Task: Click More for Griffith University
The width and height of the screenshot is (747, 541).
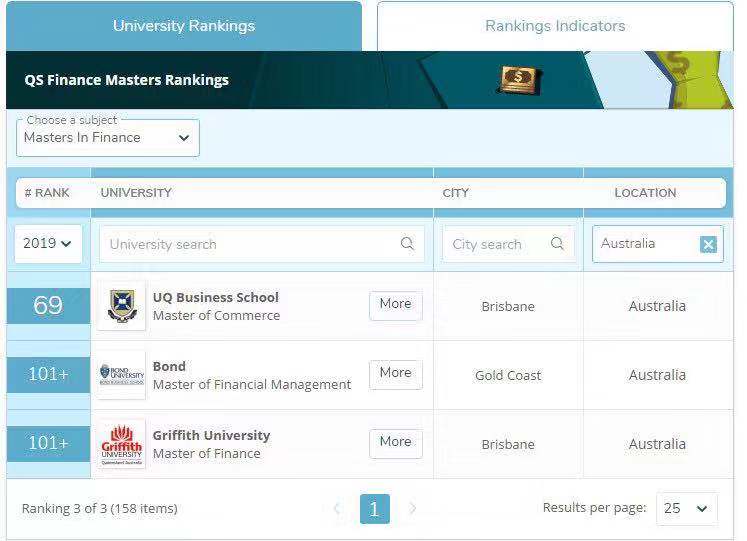Action: click(395, 442)
